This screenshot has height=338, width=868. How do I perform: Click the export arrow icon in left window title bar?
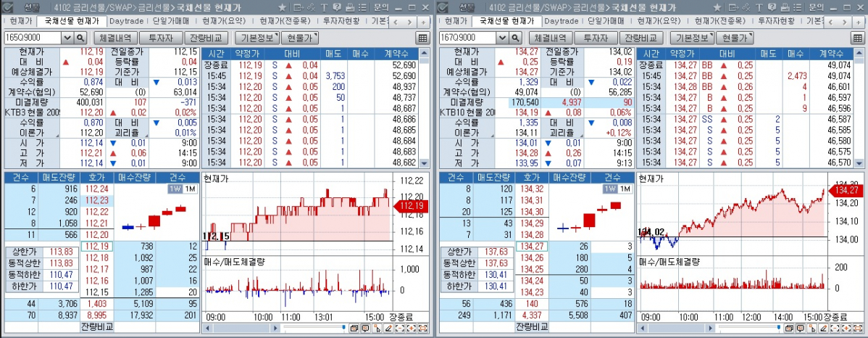click(299, 7)
